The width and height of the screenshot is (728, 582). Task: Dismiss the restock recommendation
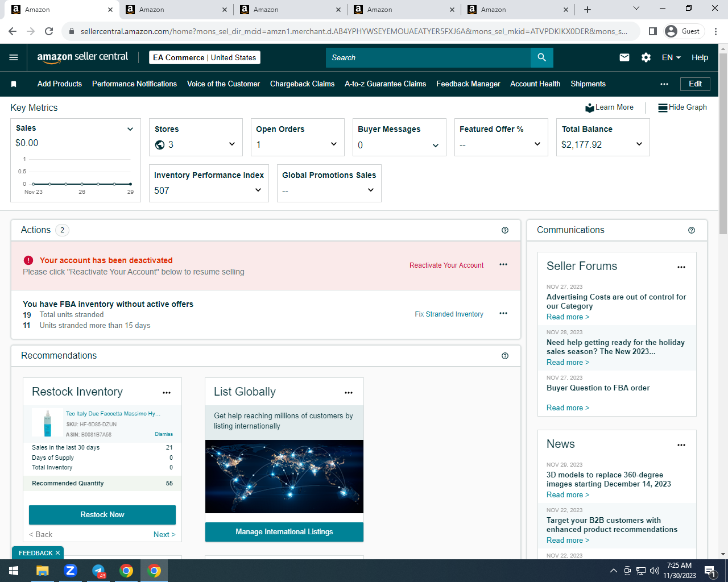click(164, 434)
